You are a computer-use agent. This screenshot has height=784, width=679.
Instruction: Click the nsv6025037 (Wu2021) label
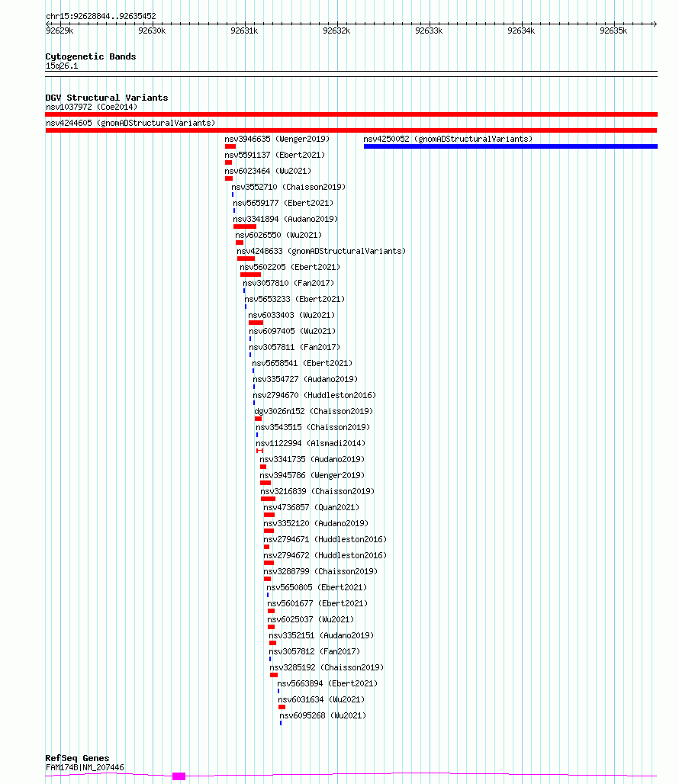311,619
